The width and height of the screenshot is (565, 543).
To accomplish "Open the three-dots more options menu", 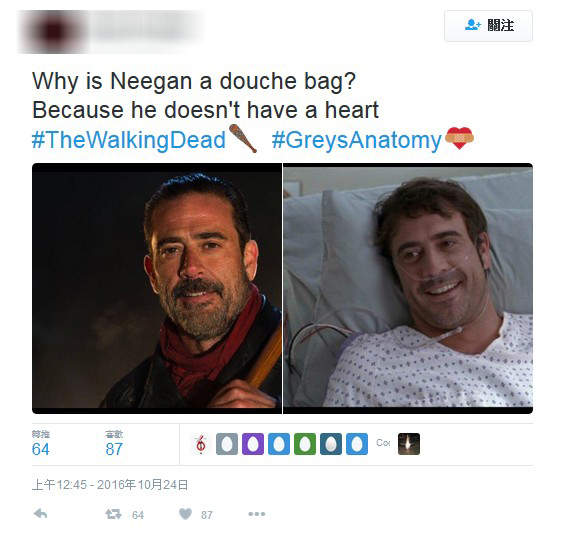I will point(257,514).
